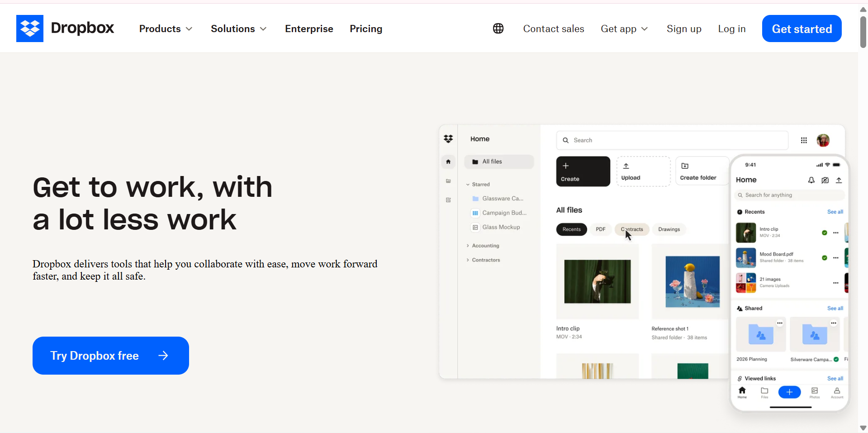
Task: Click the Sign up link
Action: pos(684,29)
